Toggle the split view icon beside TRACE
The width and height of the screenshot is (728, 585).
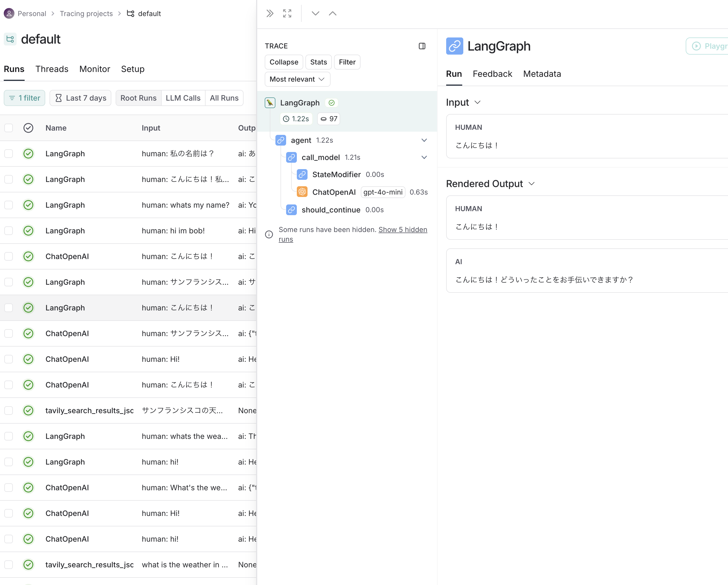[x=422, y=46]
